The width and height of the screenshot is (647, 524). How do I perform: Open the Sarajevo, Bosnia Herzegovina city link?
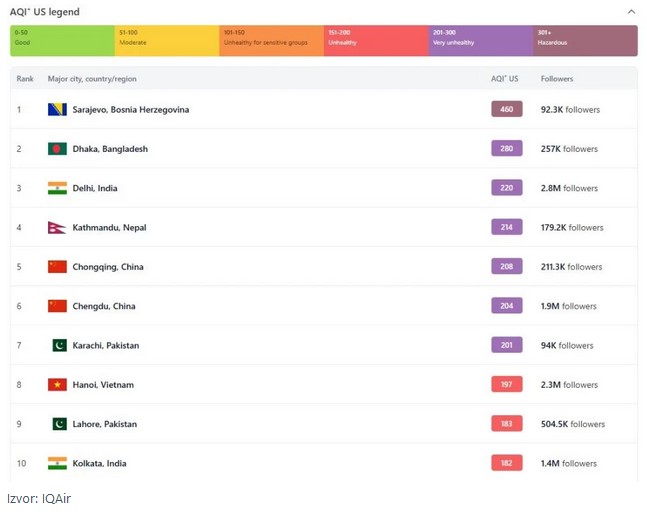coord(130,110)
